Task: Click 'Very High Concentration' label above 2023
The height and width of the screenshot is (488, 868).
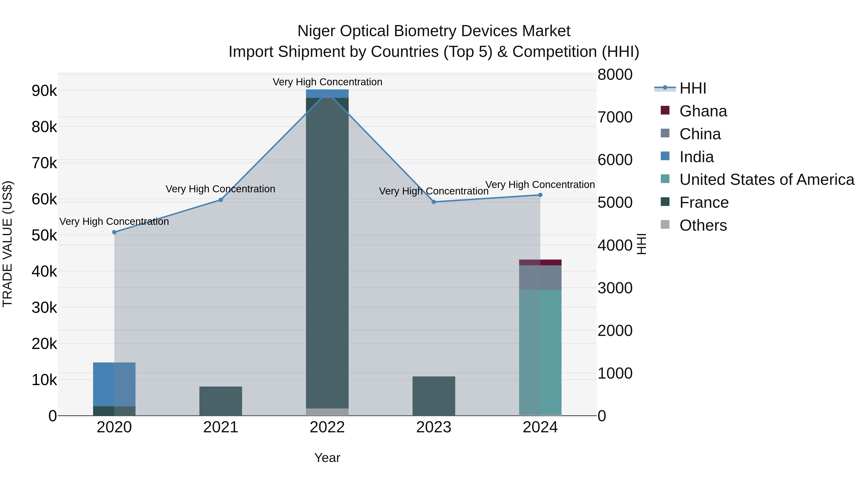Action: [434, 191]
